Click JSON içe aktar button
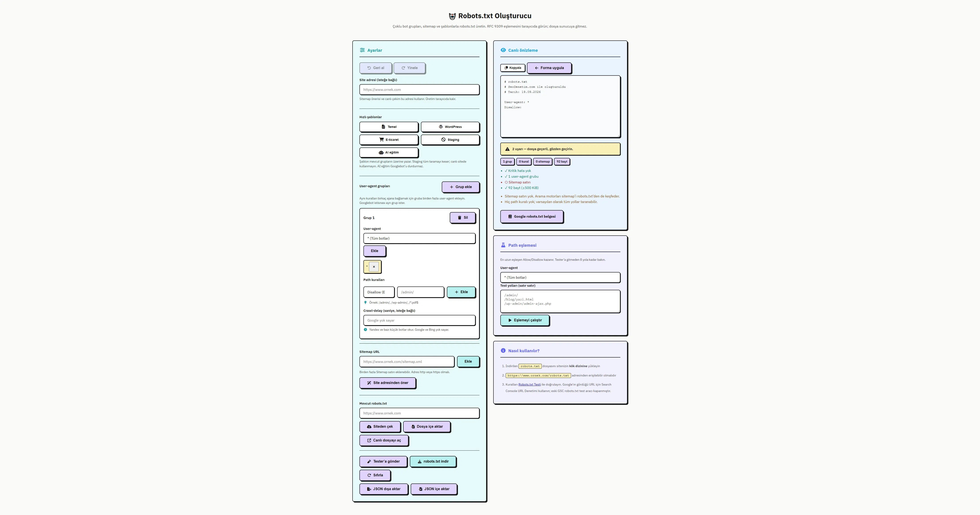The height and width of the screenshot is (515, 980). tap(434, 489)
